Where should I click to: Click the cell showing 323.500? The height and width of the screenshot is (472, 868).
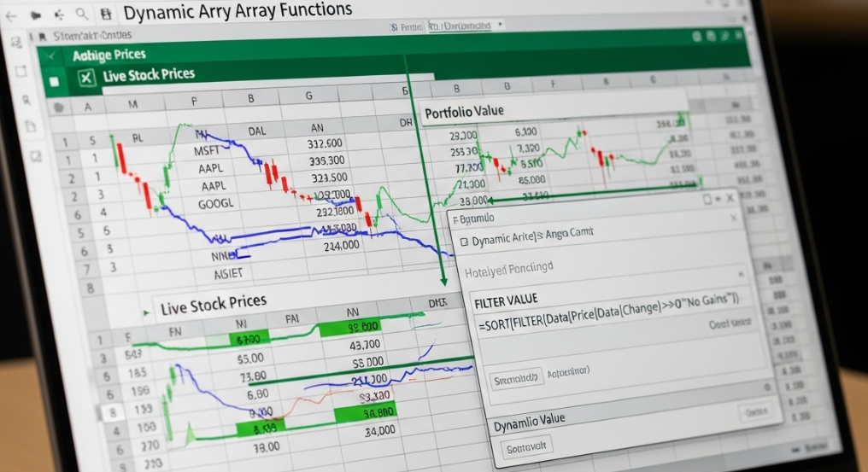click(x=329, y=178)
